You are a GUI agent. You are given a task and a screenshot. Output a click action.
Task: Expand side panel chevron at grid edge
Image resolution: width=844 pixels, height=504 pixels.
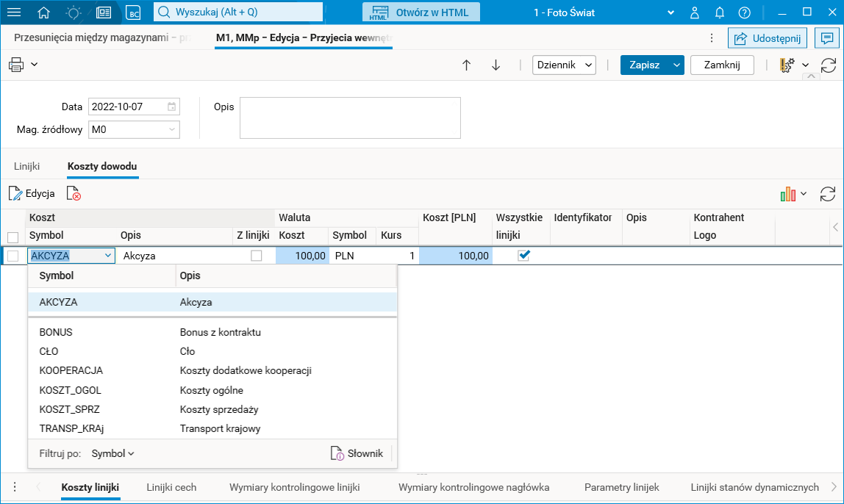(x=835, y=227)
